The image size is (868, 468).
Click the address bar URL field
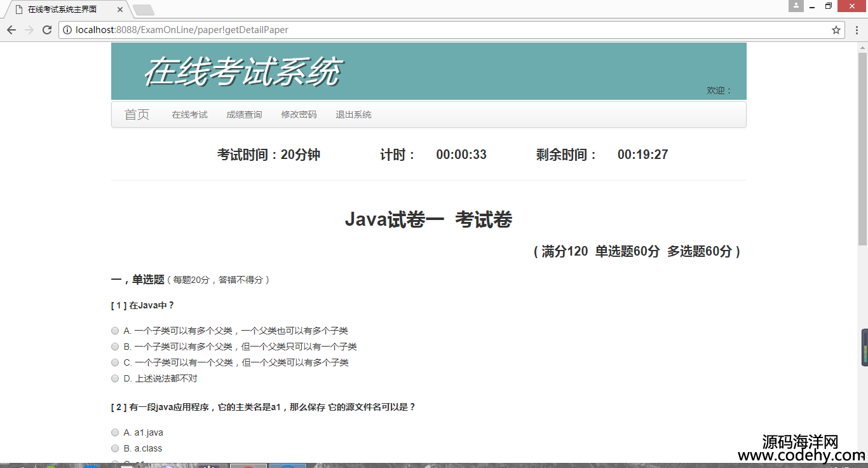coord(445,30)
